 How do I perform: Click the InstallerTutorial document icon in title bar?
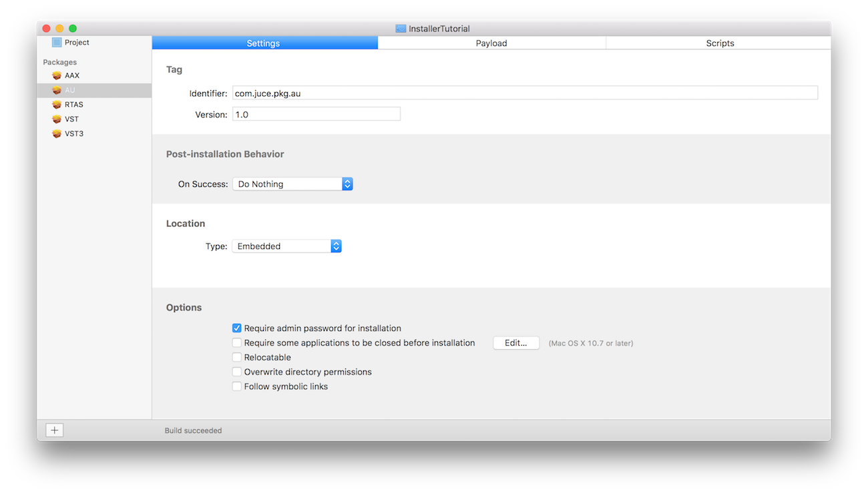click(x=401, y=29)
